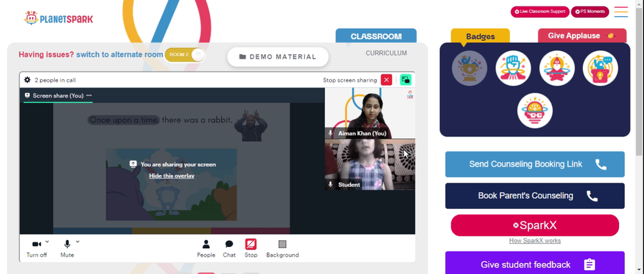Stop screen share via Stop icon

(251, 248)
